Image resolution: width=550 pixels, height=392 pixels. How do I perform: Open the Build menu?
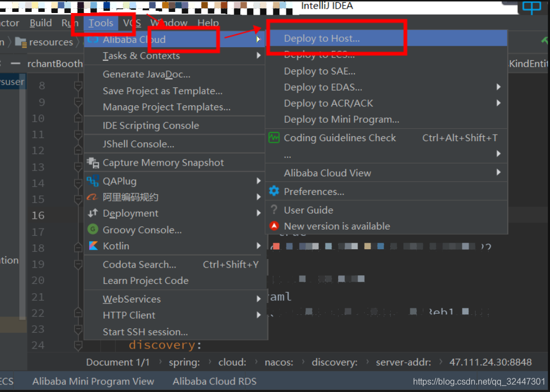(41, 23)
